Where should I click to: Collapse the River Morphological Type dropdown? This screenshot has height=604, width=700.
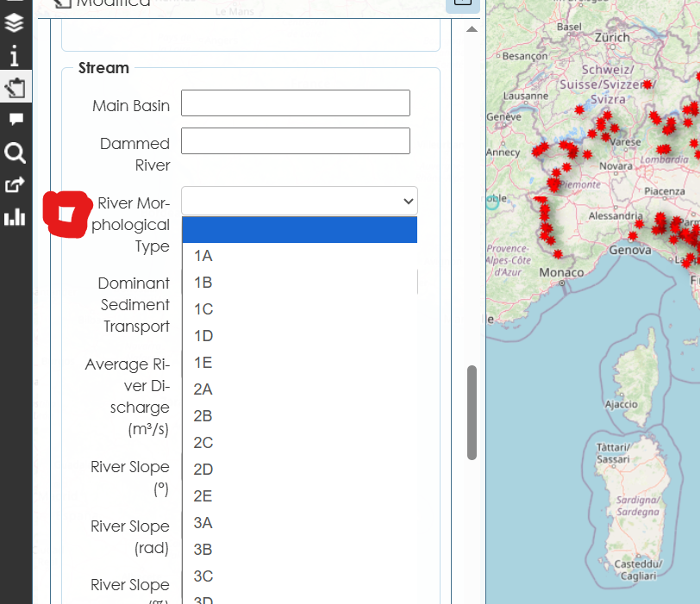tap(299, 201)
